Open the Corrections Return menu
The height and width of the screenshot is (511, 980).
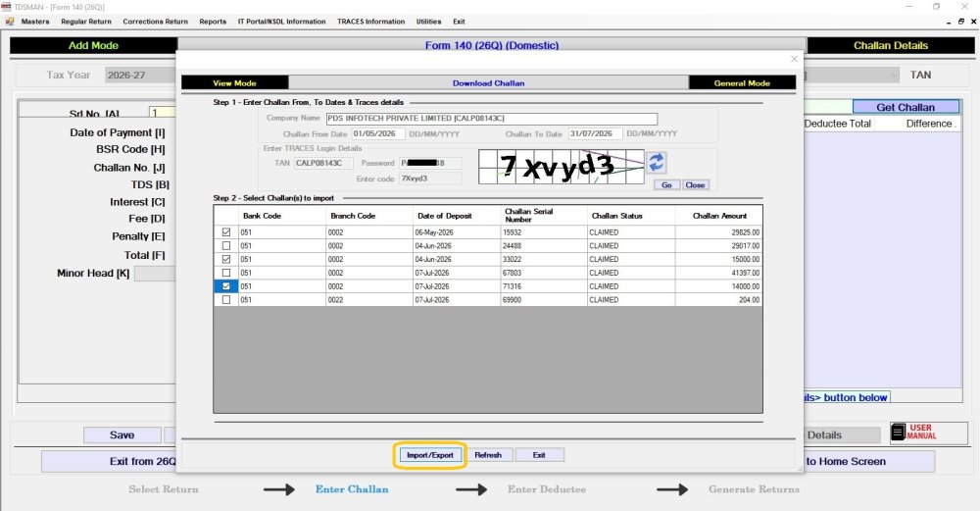[x=155, y=22]
